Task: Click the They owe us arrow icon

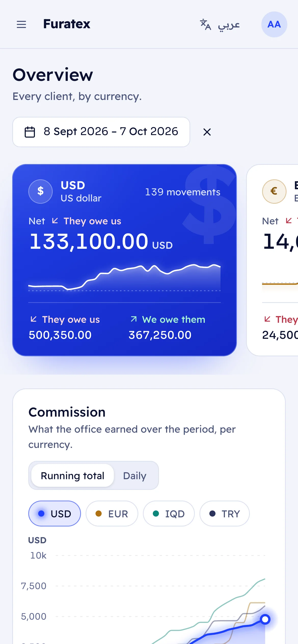Action: (x=34, y=319)
